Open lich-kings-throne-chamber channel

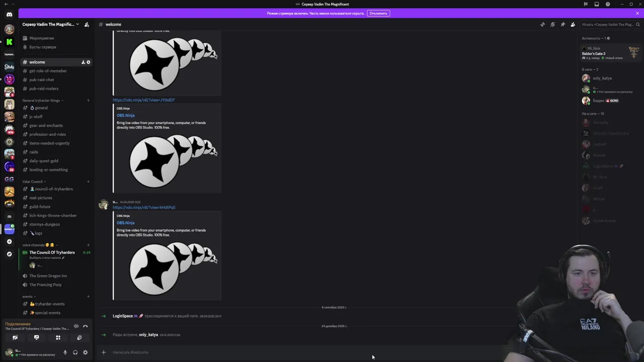56,215
